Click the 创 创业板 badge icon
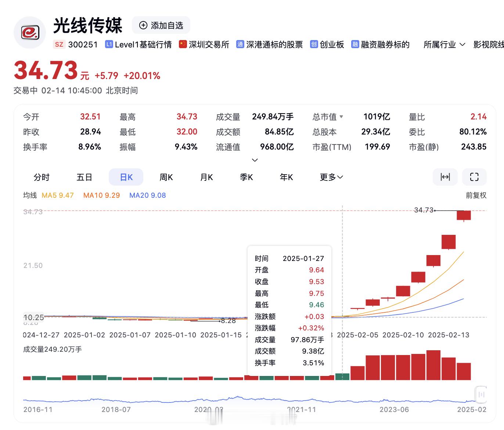504x430 pixels. pos(314,44)
